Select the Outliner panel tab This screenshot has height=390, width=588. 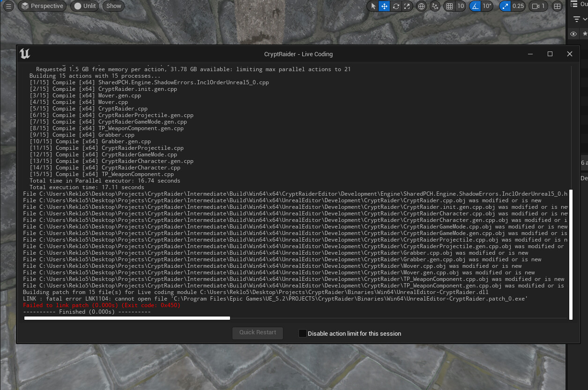pyautogui.click(x=581, y=4)
